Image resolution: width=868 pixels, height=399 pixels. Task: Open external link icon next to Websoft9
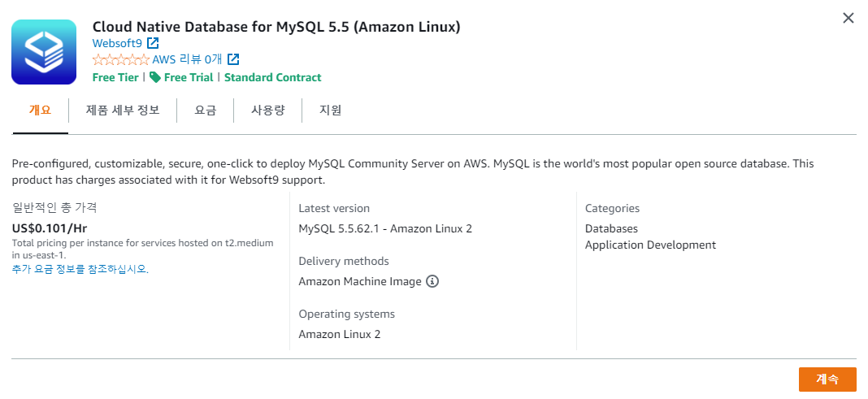click(x=153, y=43)
